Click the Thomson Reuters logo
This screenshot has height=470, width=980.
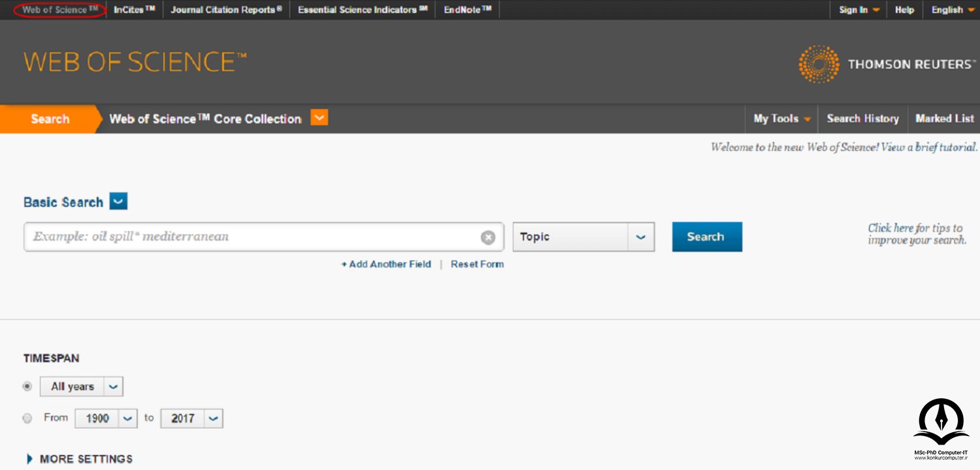886,64
